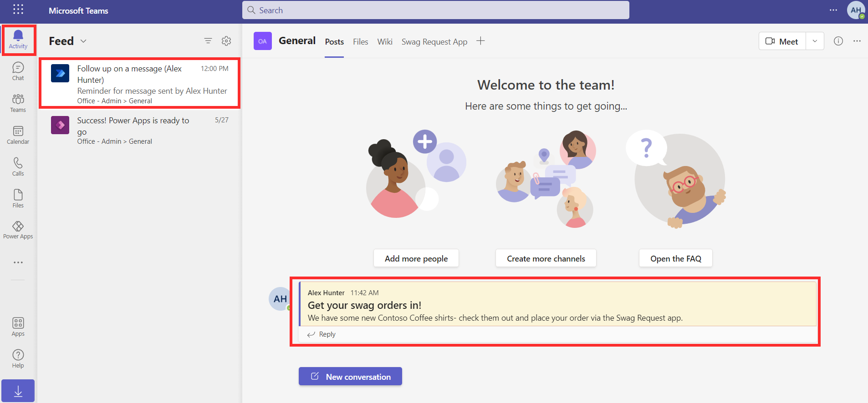Screen dimensions: 868x403
Task: Switch to the Posts tab
Action: click(x=334, y=42)
